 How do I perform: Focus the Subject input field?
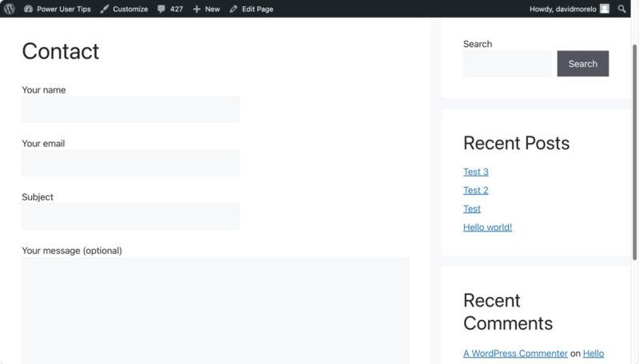(130, 216)
